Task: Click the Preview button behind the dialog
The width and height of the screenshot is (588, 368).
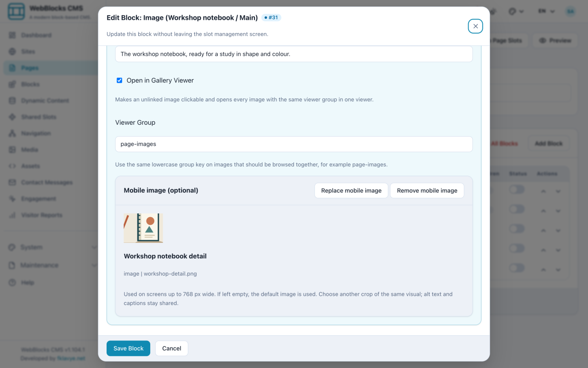Action: point(555,40)
